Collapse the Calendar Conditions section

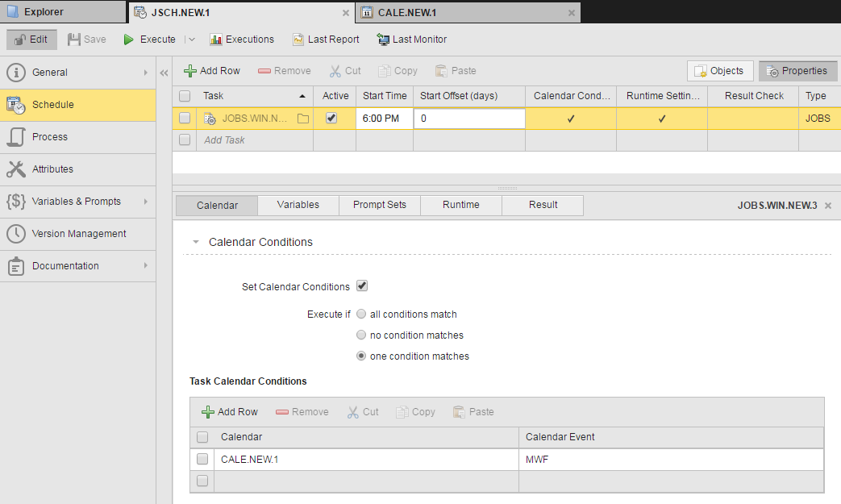(196, 243)
